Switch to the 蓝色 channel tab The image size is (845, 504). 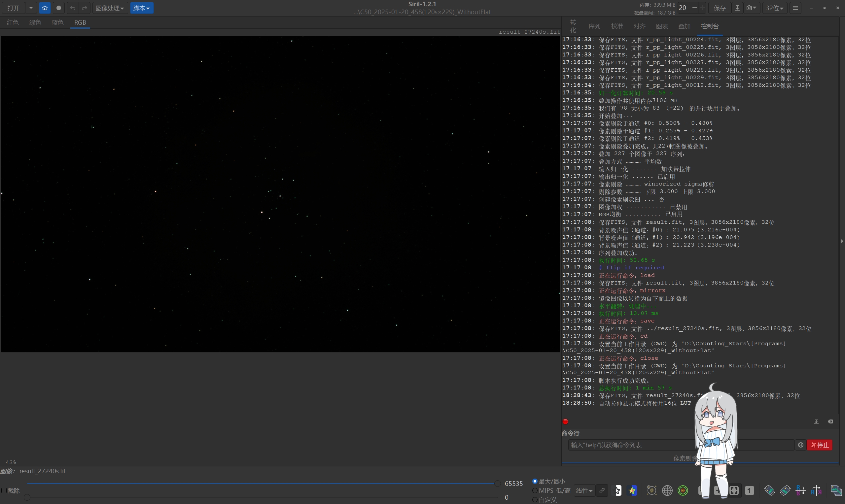(x=57, y=22)
